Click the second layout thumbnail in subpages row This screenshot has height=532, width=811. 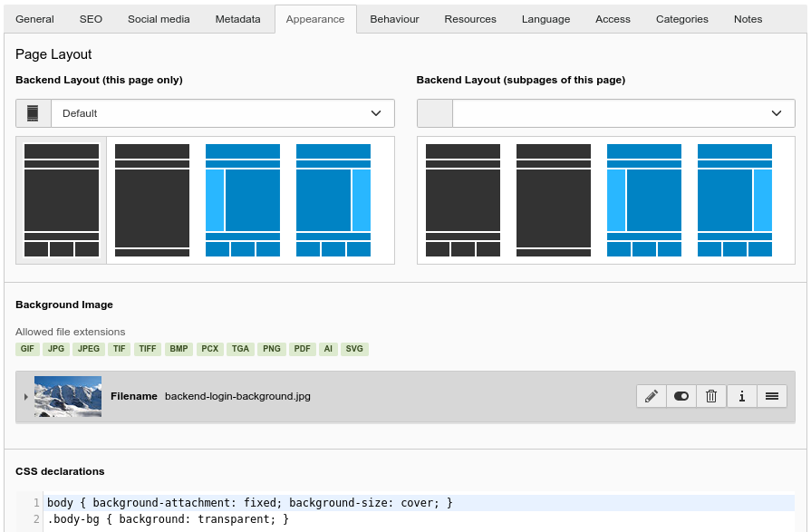tap(553, 199)
